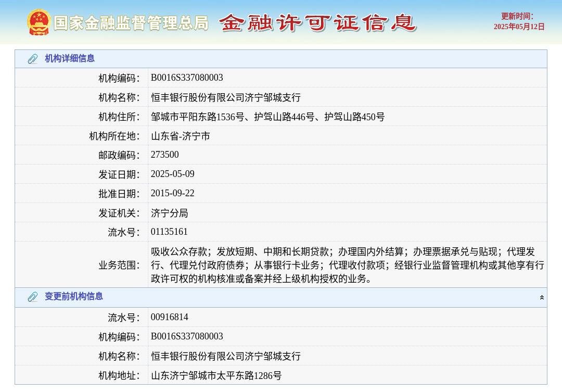Collapse the 变更前机构信息 section with double-chevron
562x392 pixels.
pos(542,297)
